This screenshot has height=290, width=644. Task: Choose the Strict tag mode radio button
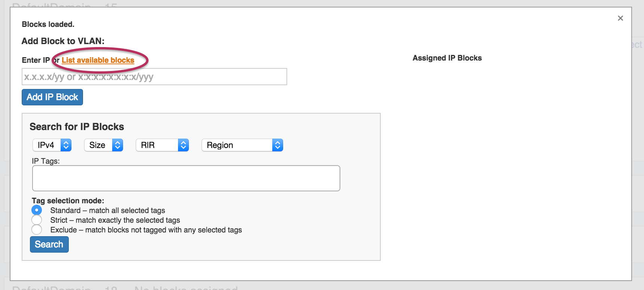[x=37, y=220]
